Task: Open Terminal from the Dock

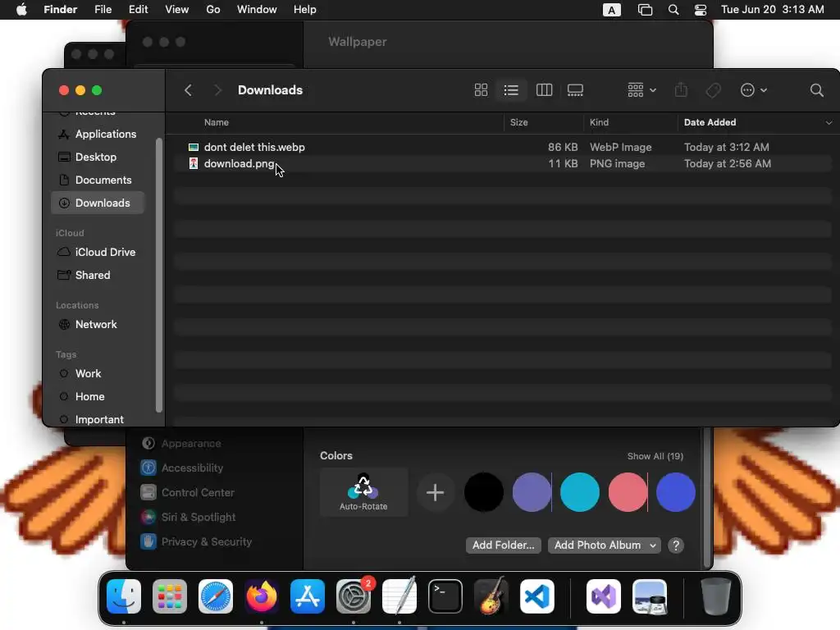Action: click(x=445, y=596)
